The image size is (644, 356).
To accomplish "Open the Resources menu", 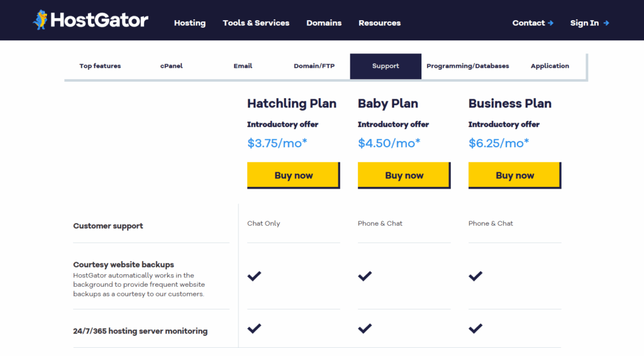I will 379,23.
